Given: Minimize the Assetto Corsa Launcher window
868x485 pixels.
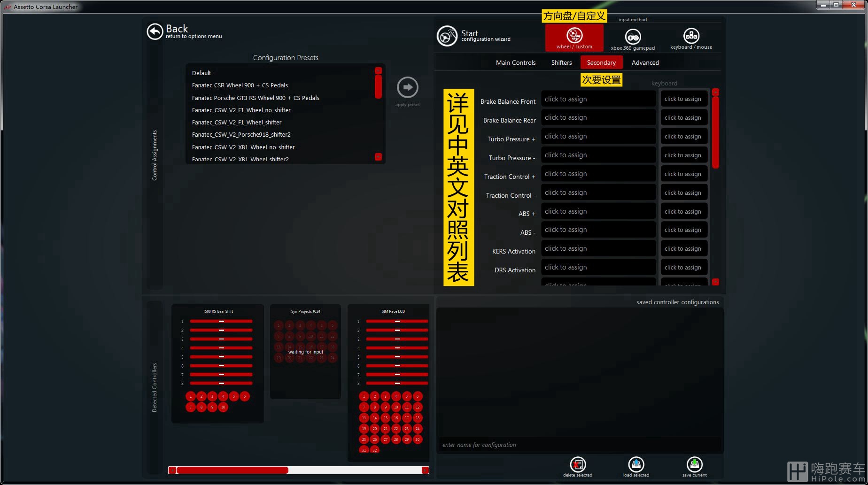Looking at the screenshot, I should (x=823, y=5).
